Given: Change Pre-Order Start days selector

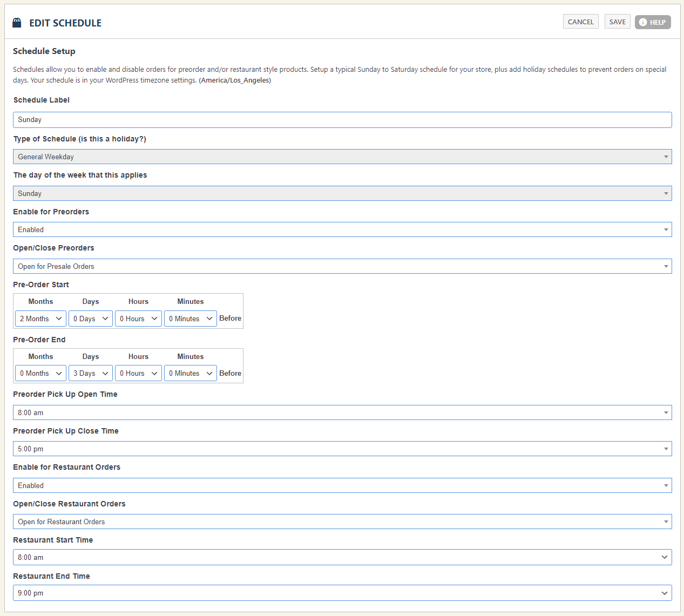Looking at the screenshot, I should coord(91,319).
